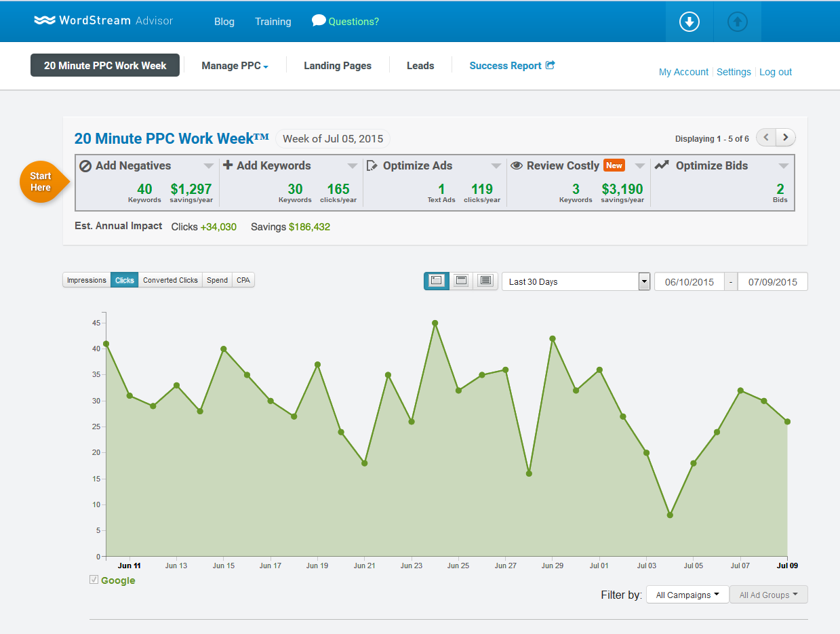Open the All Ad Groups filter dropdown
This screenshot has width=840, height=634.
(x=768, y=595)
